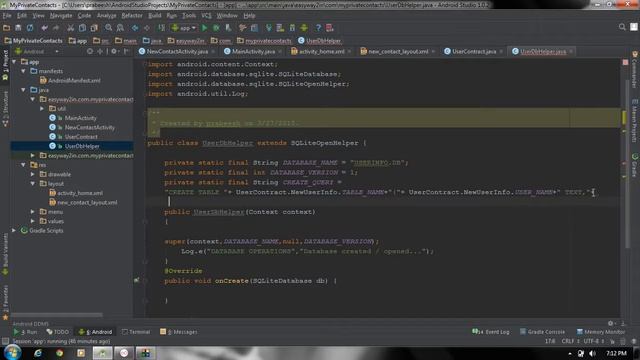The image size is (640, 360).
Task: Click the Cut scissors icon
Action: pyautogui.click(x=70, y=28)
